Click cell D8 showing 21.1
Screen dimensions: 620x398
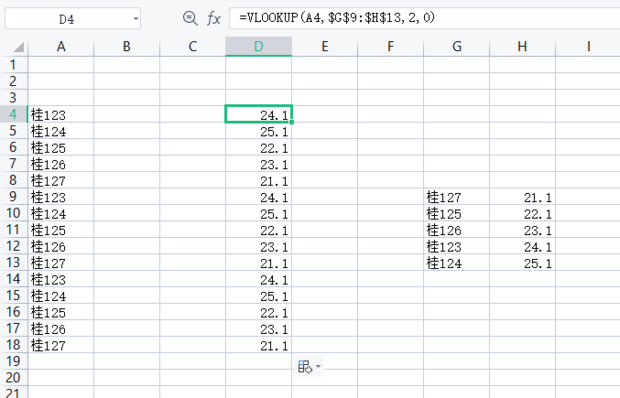(x=259, y=180)
